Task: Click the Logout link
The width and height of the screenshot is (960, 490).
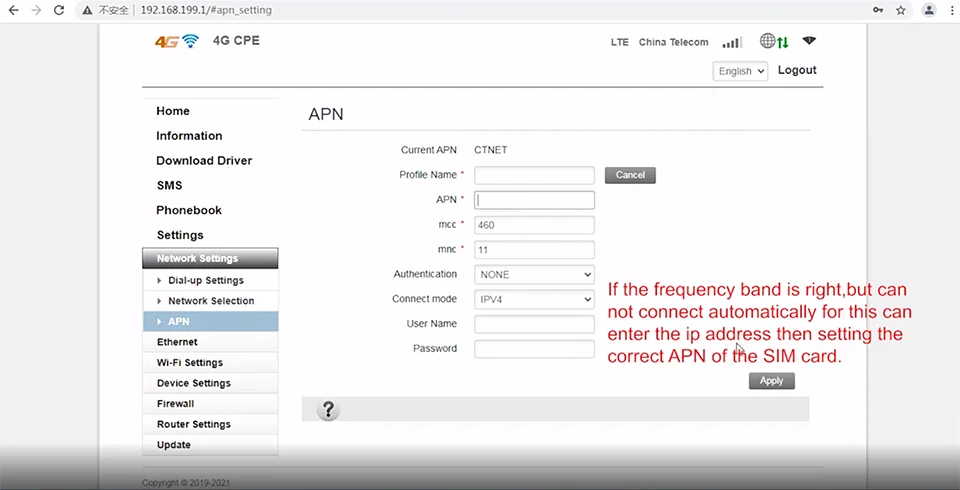Action: click(x=797, y=70)
